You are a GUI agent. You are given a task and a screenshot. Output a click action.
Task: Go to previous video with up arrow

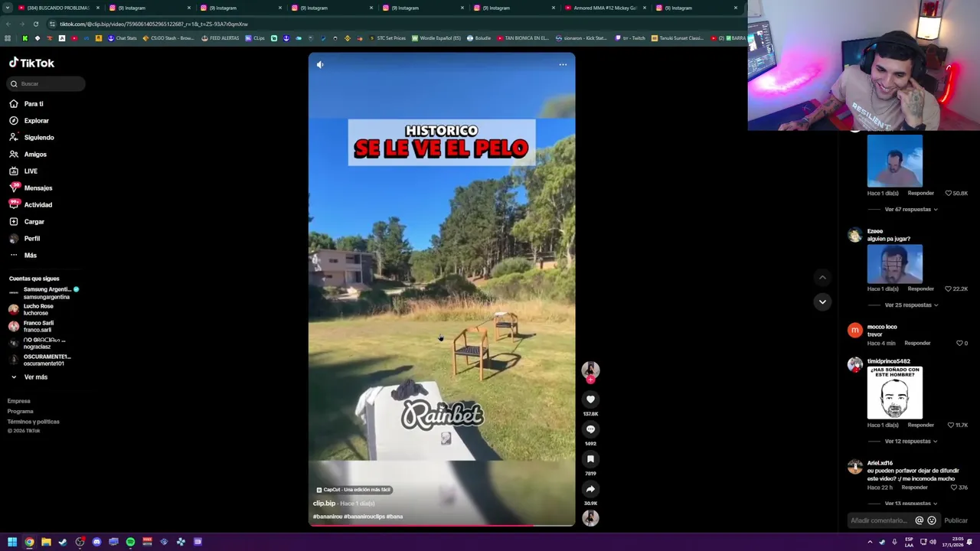pyautogui.click(x=822, y=278)
